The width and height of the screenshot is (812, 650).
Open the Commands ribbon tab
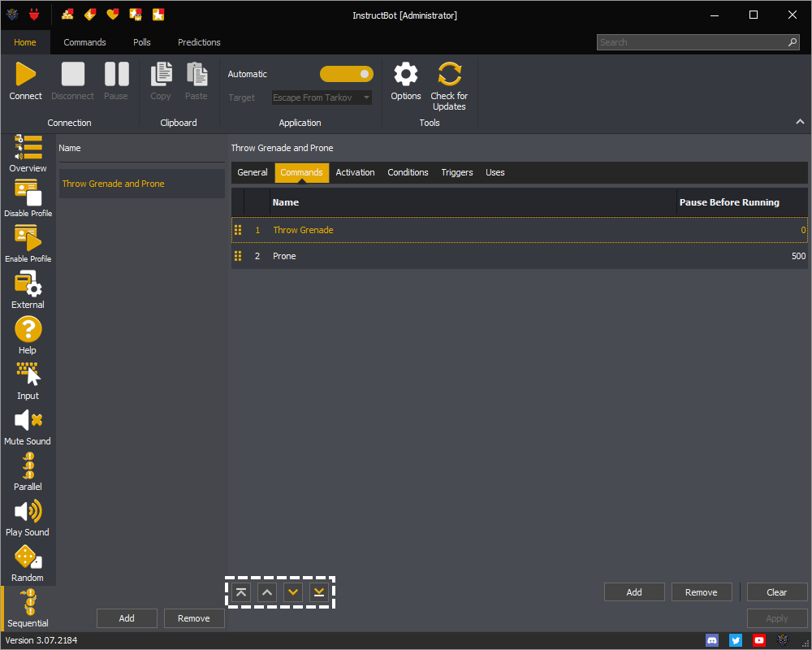tap(85, 42)
